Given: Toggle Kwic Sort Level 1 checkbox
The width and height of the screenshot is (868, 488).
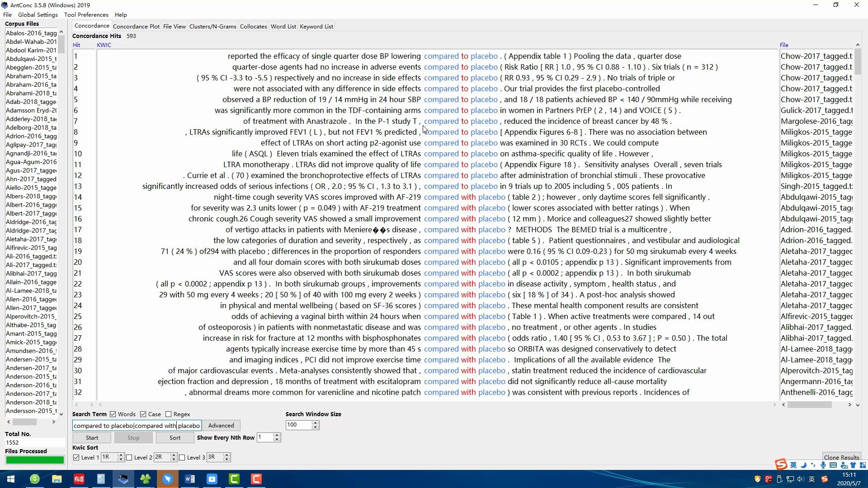Looking at the screenshot, I should 76,458.
